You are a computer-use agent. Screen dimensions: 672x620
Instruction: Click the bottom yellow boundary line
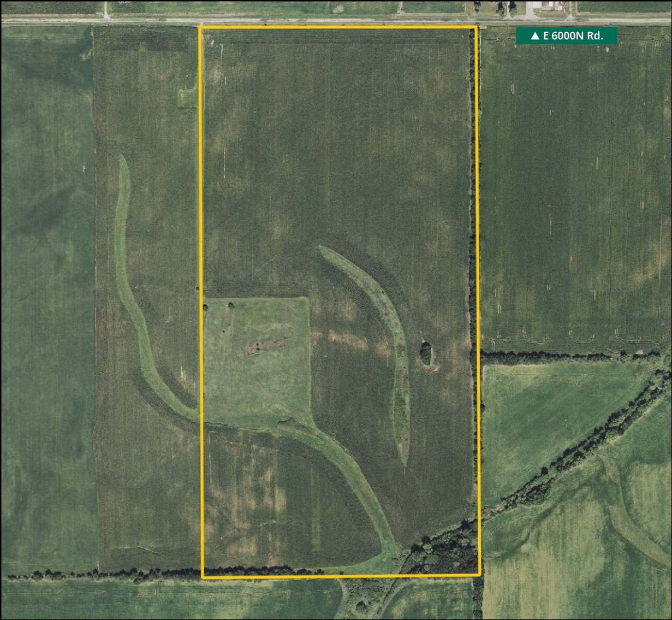click(x=328, y=576)
